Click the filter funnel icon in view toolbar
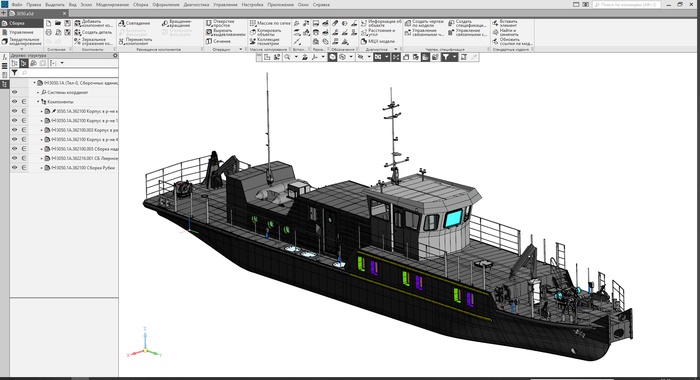The height and width of the screenshot is (380, 700). [446, 57]
